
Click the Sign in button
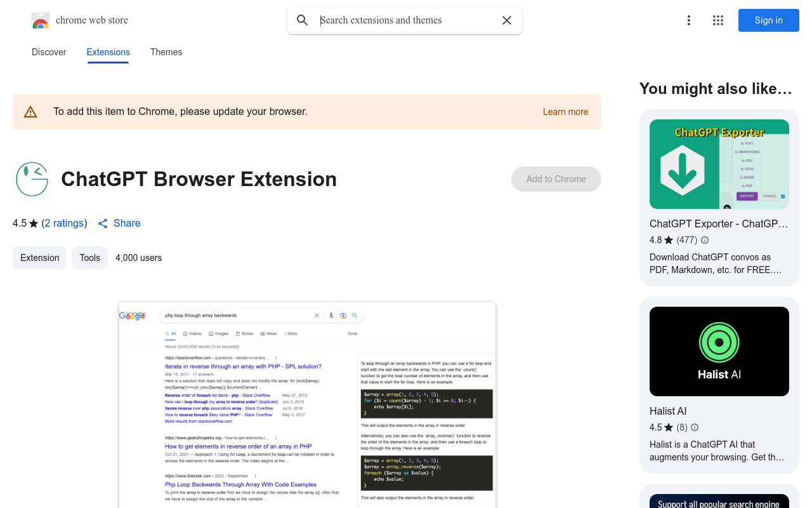769,20
